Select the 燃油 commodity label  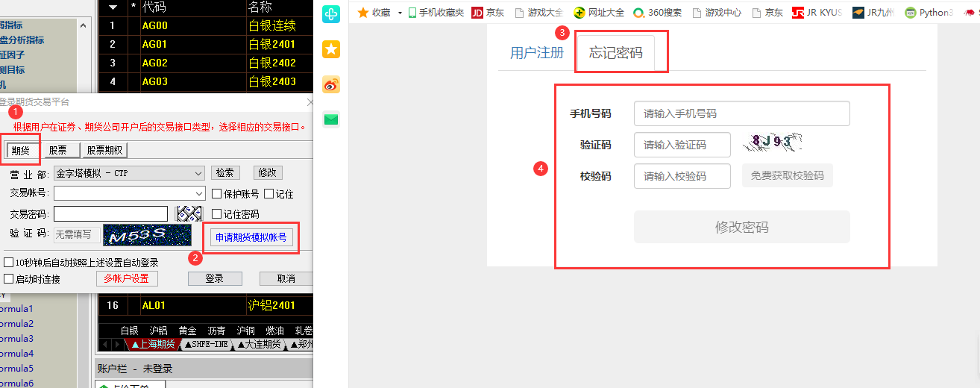click(275, 331)
